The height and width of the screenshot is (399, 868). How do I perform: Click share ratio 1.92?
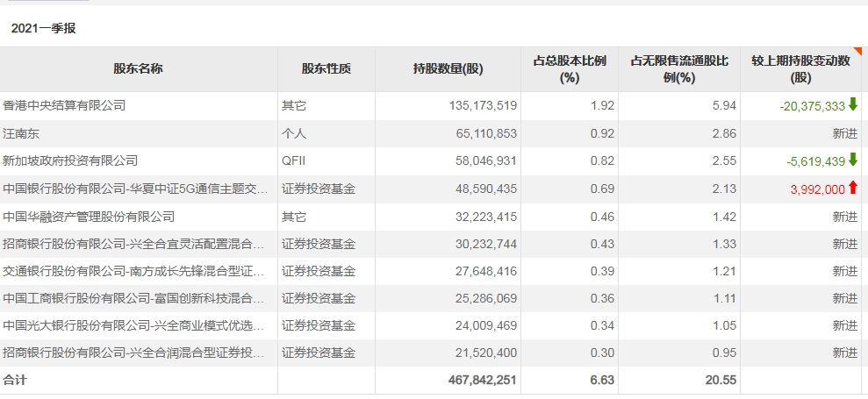tap(603, 105)
